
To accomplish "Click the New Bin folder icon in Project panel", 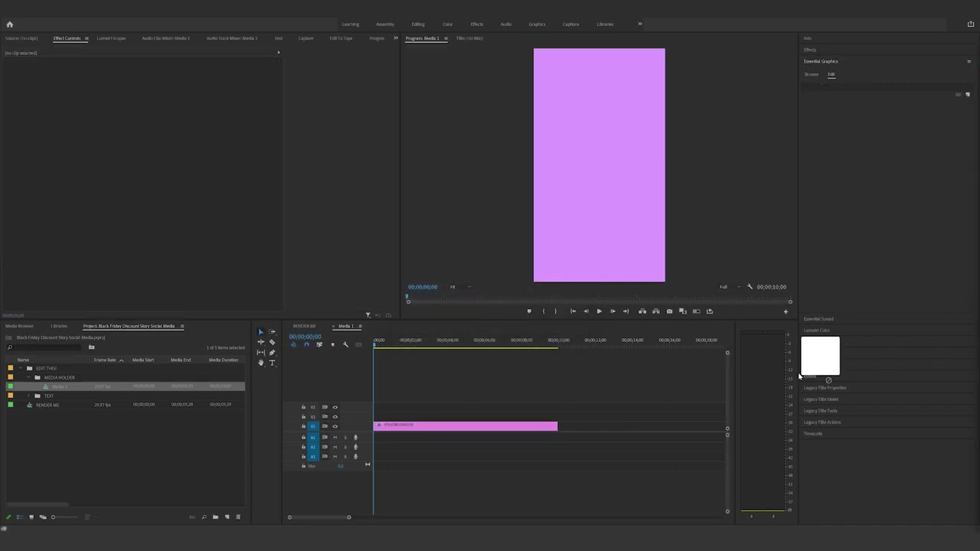I will click(215, 517).
